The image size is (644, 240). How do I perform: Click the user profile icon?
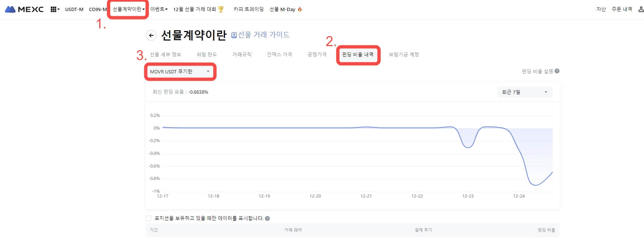coord(641,9)
